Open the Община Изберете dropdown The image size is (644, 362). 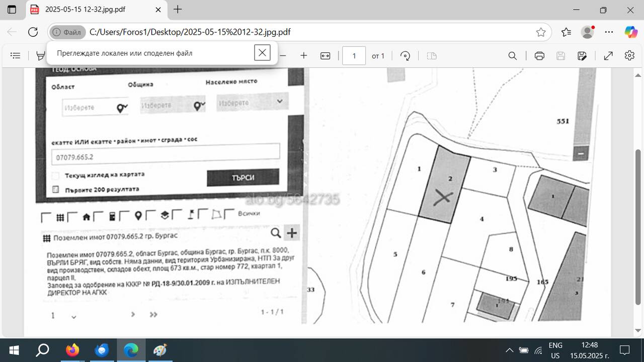click(x=173, y=105)
